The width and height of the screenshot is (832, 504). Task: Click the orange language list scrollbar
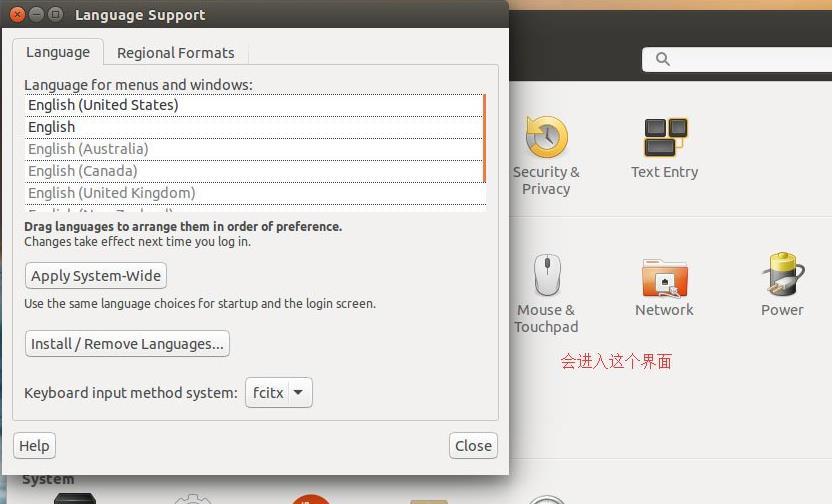click(x=485, y=138)
